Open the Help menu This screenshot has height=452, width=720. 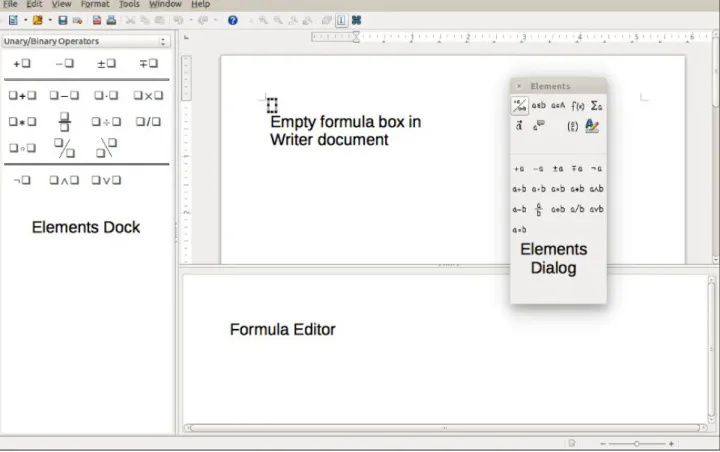[x=200, y=4]
